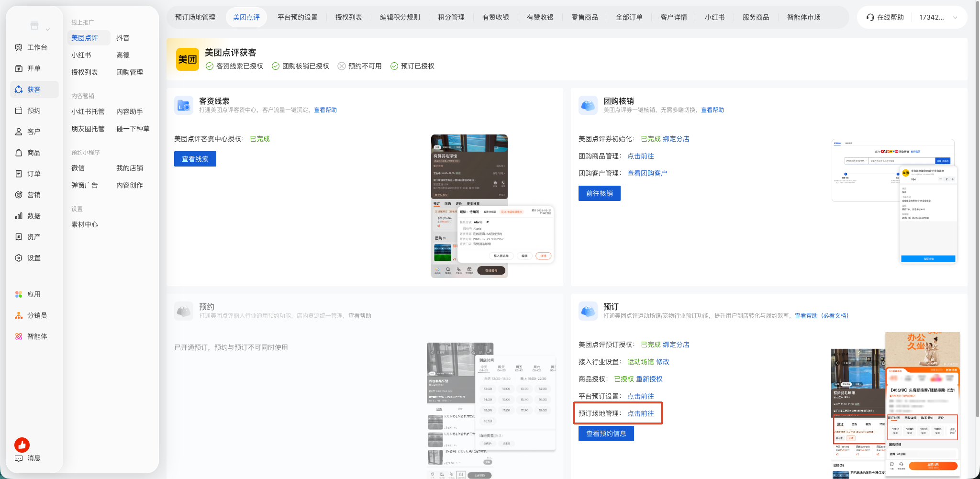This screenshot has width=980, height=479.
Task: Open 营销 marketing icon in sidebar
Action: 19,195
